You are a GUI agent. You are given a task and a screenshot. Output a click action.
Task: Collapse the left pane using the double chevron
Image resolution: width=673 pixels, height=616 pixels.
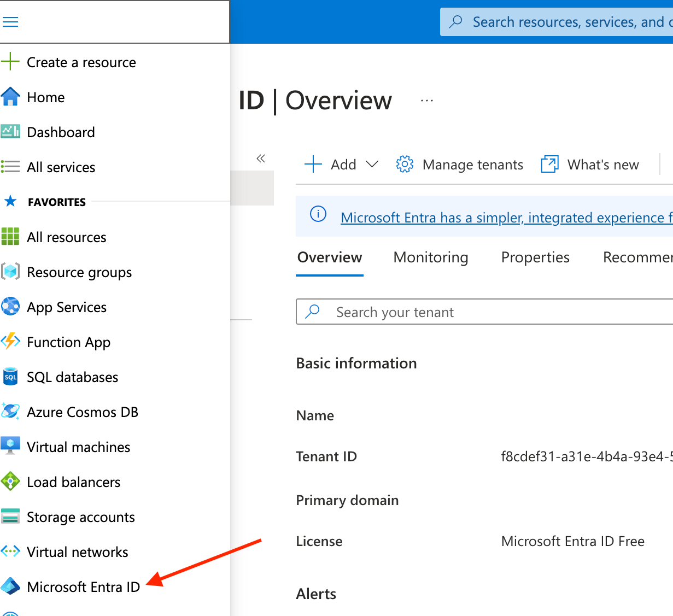coord(261,158)
